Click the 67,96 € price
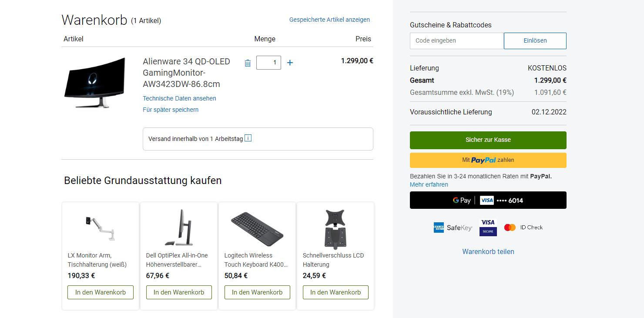 coord(158,275)
